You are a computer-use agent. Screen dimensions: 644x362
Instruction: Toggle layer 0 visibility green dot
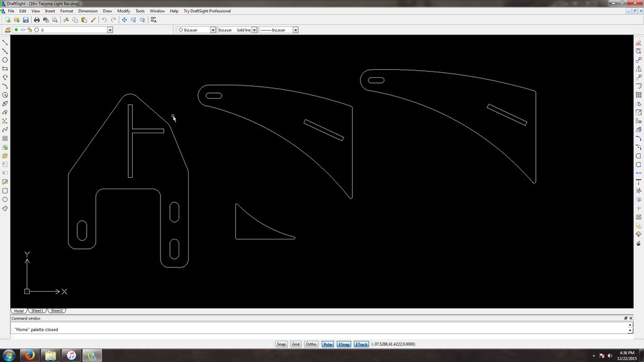click(16, 30)
